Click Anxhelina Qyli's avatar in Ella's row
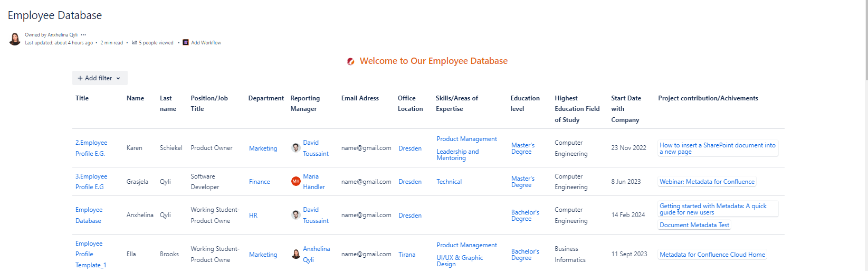 click(296, 254)
